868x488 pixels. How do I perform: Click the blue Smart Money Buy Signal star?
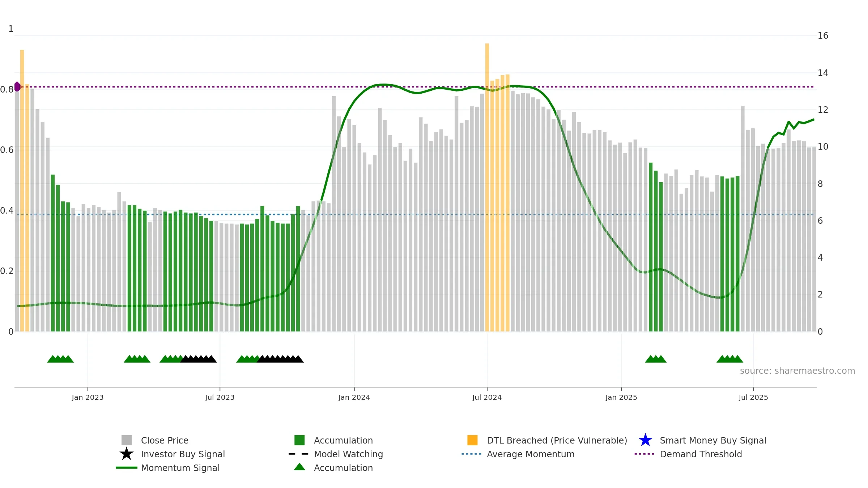click(645, 440)
